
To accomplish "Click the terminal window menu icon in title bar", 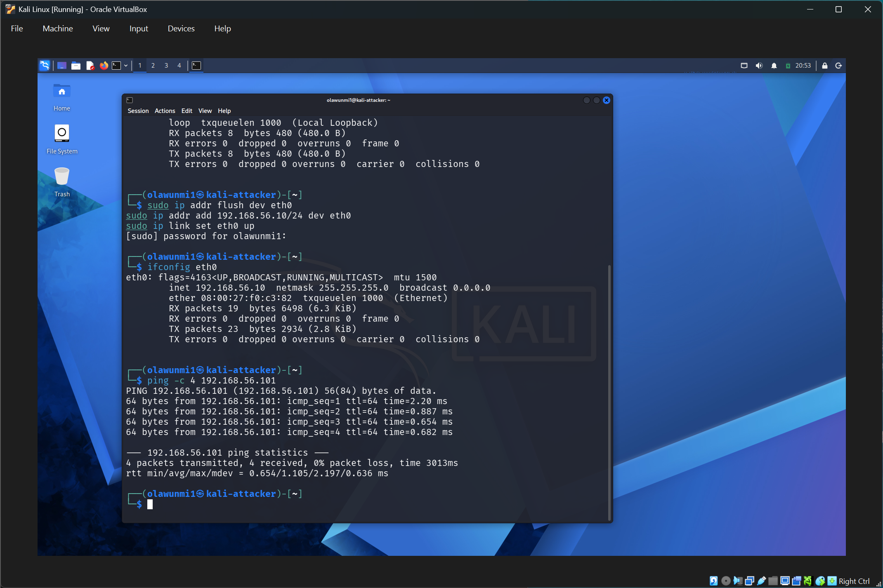I will click(130, 100).
